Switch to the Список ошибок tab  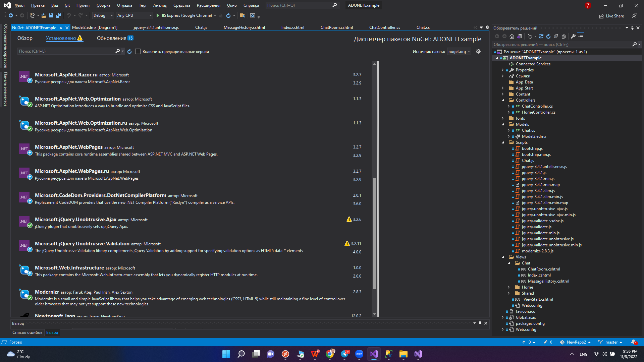click(x=28, y=333)
